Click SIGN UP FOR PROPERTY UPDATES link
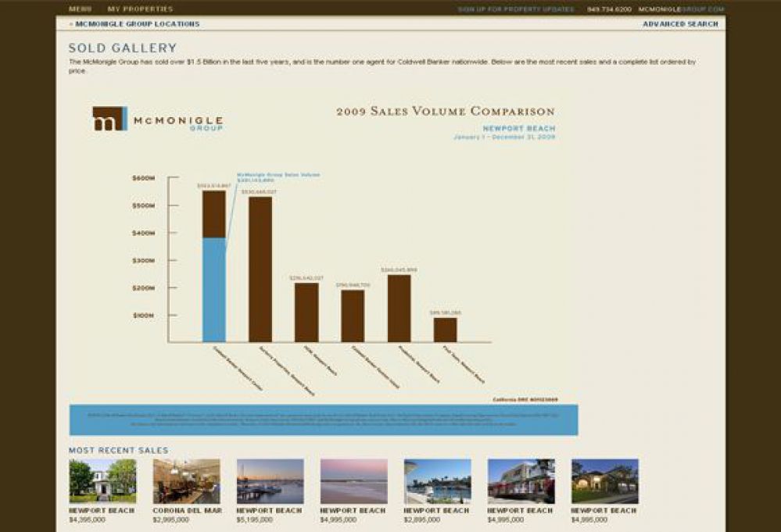781x532 pixels. [516, 9]
